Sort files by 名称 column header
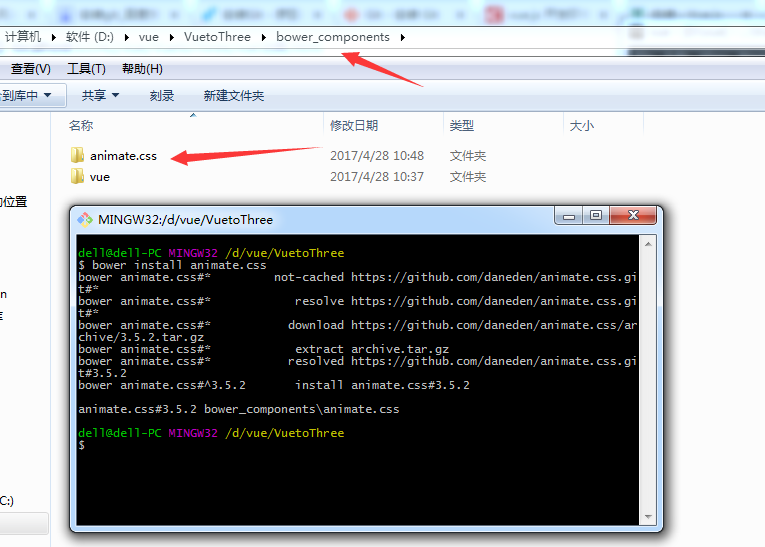Image resolution: width=765 pixels, height=547 pixels. tap(81, 125)
